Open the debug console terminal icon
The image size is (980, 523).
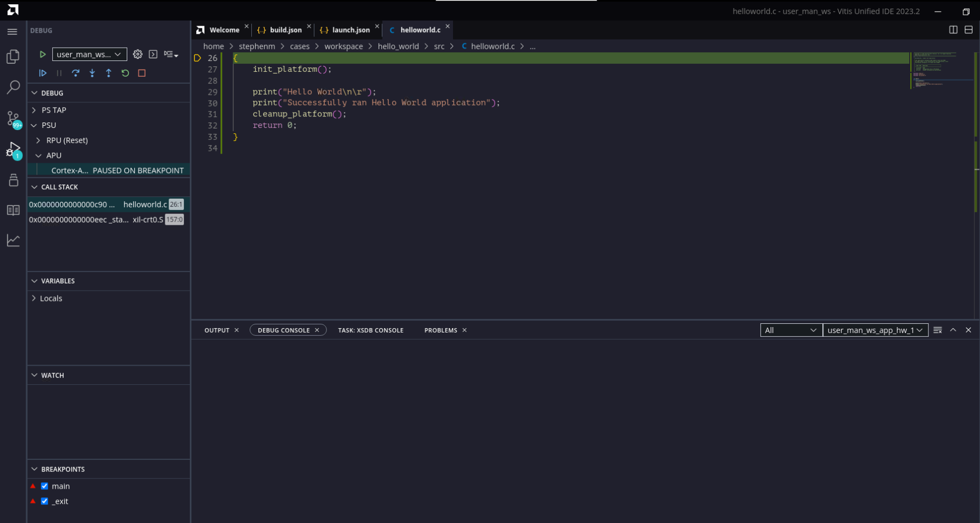153,54
